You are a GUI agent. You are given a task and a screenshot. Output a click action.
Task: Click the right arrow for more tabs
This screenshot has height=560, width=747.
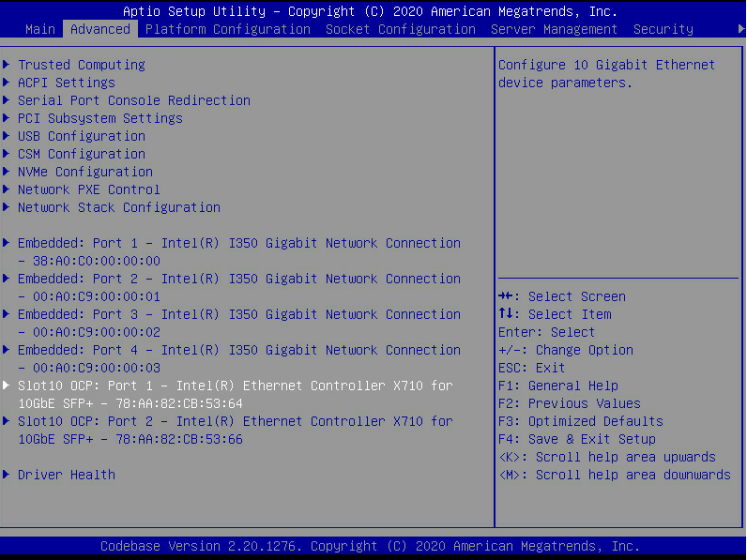pyautogui.click(x=741, y=29)
